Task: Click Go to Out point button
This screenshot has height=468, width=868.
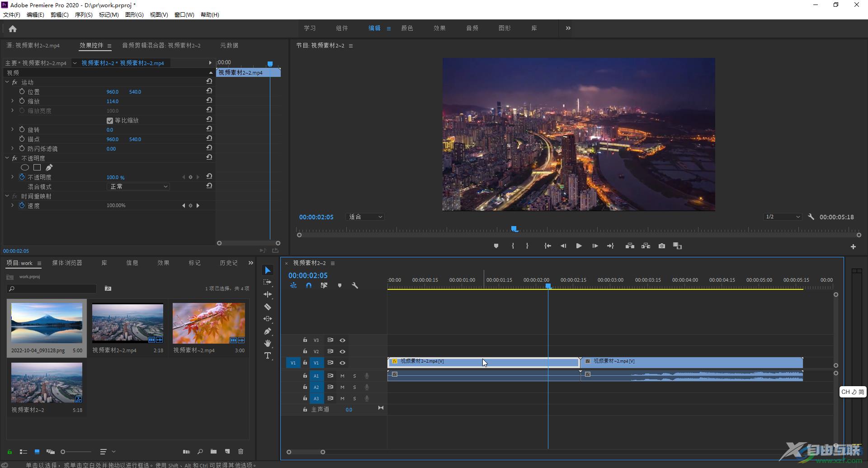Action: tap(610, 246)
